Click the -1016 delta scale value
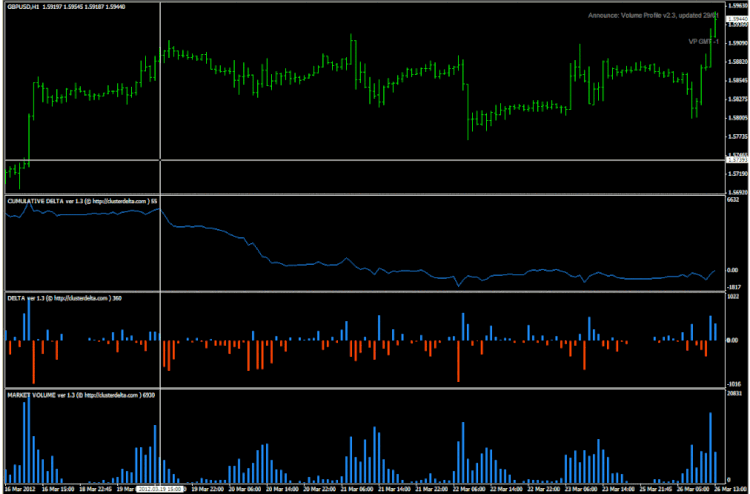 coord(733,384)
